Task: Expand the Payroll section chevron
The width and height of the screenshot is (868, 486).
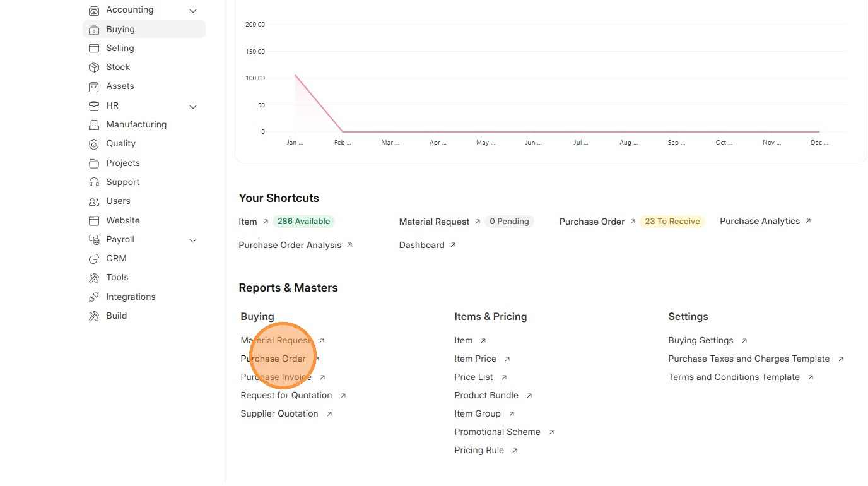Action: [193, 240]
